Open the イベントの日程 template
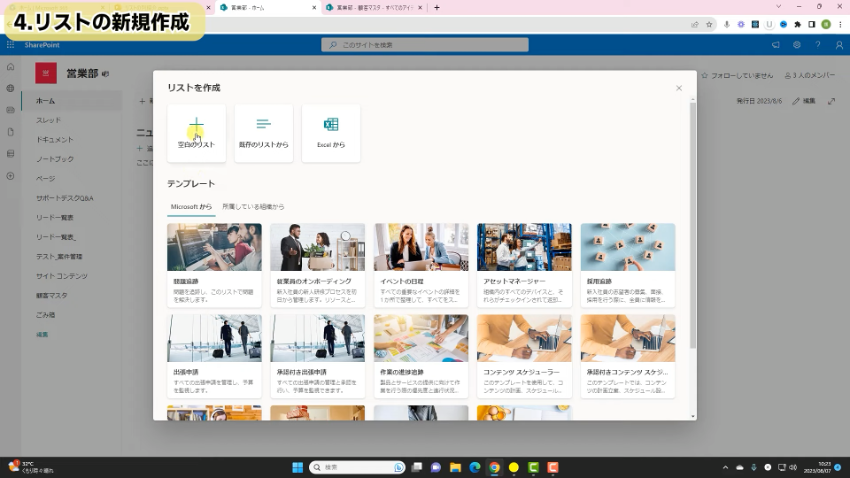 point(421,264)
